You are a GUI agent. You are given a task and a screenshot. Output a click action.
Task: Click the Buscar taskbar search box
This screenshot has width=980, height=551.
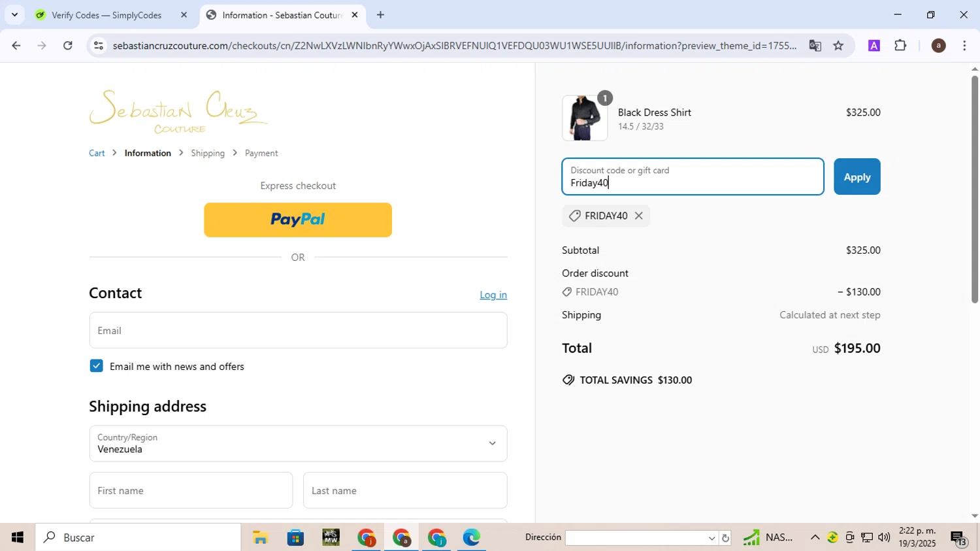138,537
